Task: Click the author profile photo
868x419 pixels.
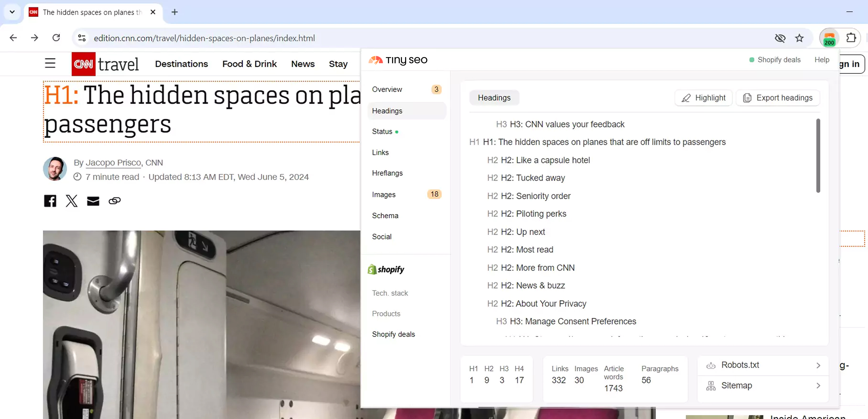Action: (x=54, y=169)
